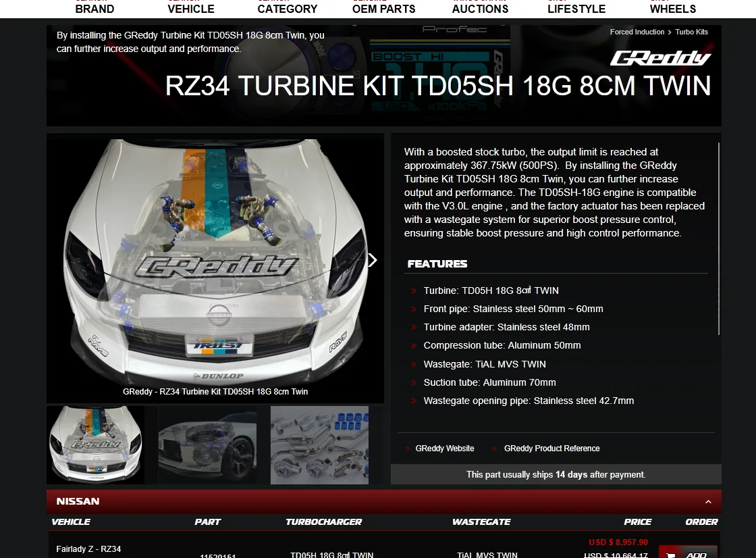Select the Compression tube: Aluminum 50mm feature

[x=502, y=345]
